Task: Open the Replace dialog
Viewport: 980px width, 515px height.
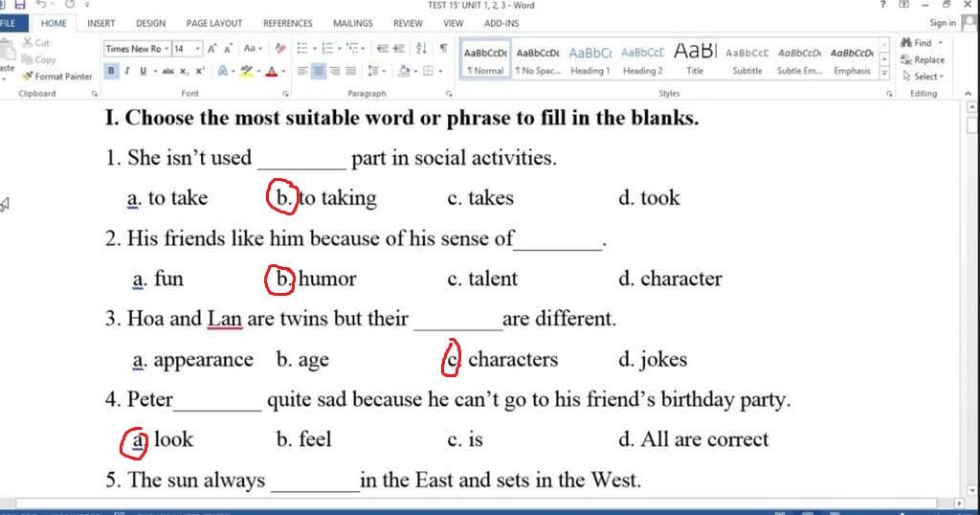Action: (x=923, y=59)
